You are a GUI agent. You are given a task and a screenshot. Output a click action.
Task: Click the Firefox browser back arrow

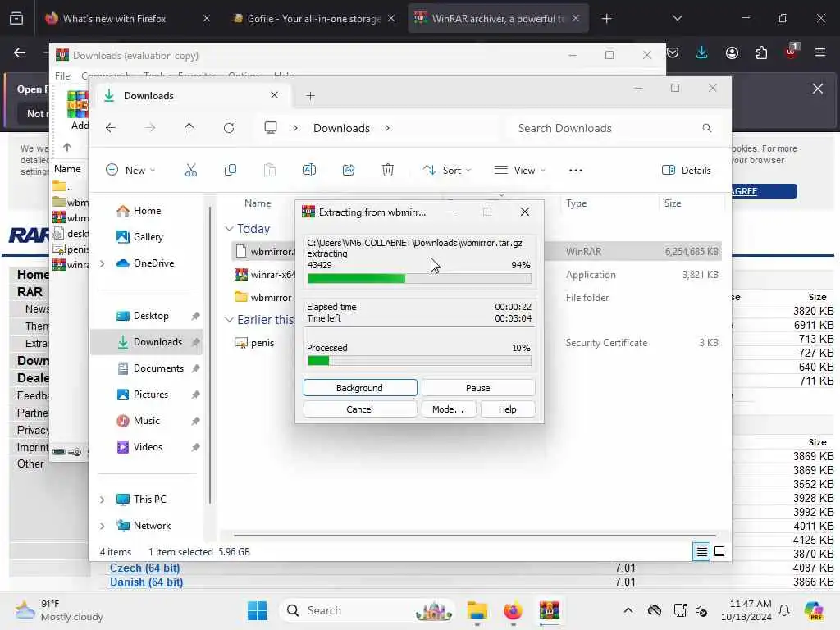click(20, 52)
